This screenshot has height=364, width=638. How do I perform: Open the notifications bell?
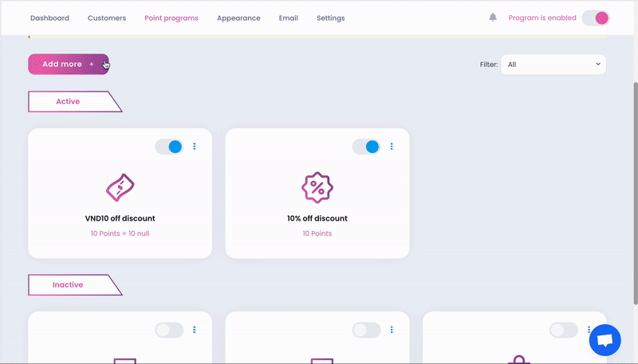pos(493,18)
